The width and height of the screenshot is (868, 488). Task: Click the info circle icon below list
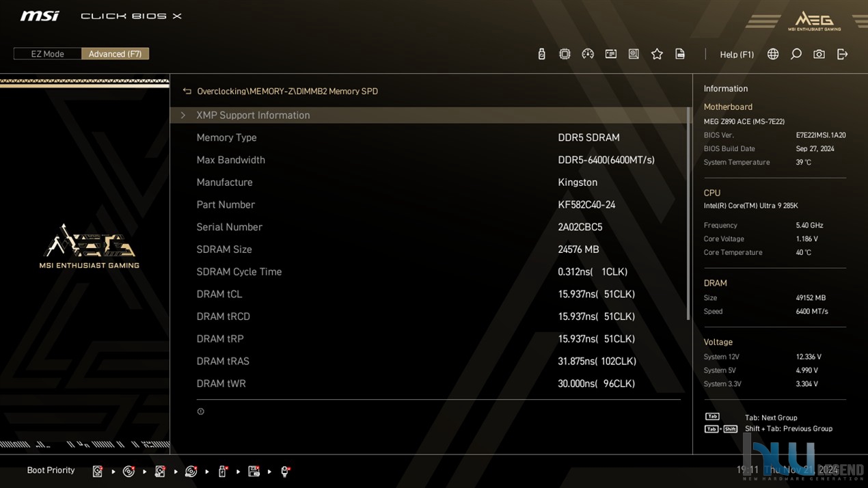(200, 411)
